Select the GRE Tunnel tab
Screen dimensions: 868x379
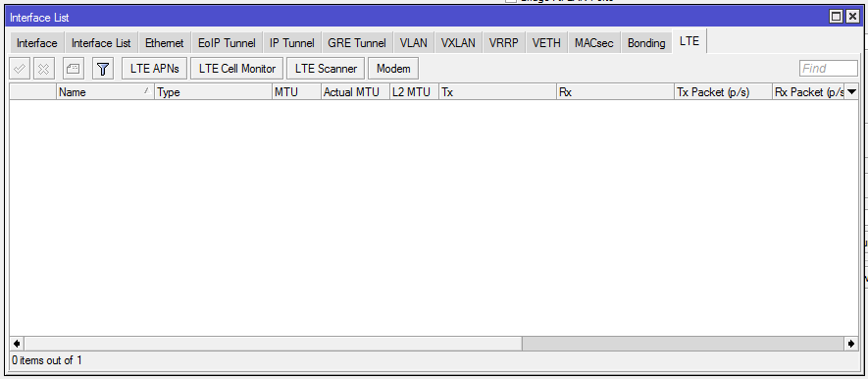point(357,43)
